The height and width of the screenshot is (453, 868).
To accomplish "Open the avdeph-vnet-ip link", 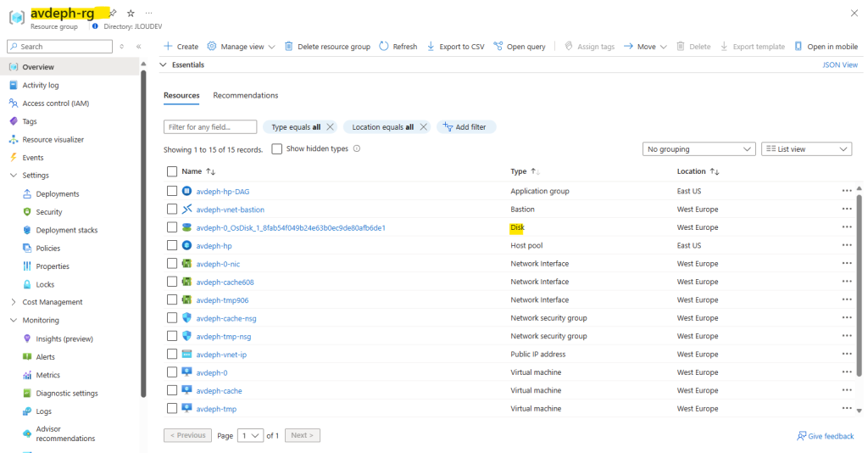I will (x=221, y=355).
